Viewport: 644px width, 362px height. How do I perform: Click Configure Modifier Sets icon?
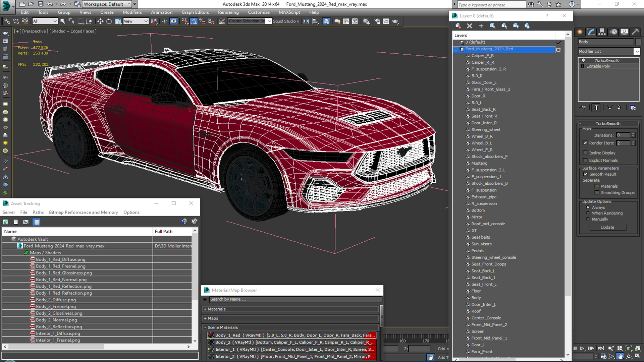[x=633, y=108]
